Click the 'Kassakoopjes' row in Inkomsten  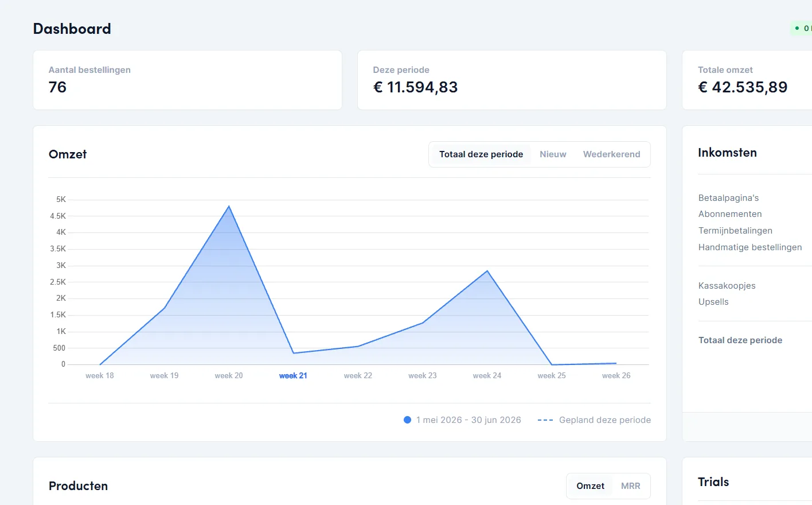[x=727, y=286]
